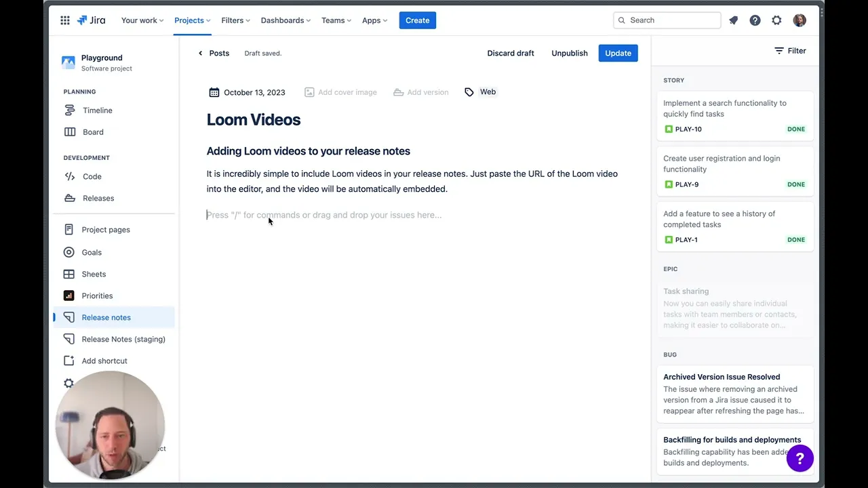This screenshot has width=868, height=488.
Task: Click Add version link
Action: coord(421,92)
